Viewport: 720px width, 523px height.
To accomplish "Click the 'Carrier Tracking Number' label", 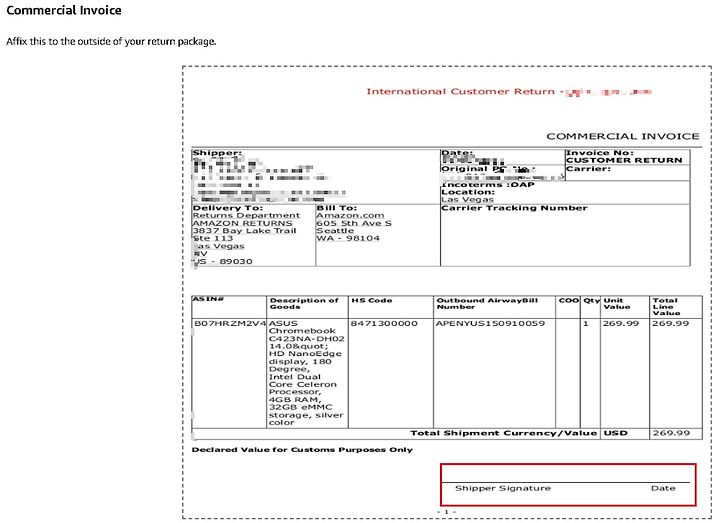I will tap(514, 208).
